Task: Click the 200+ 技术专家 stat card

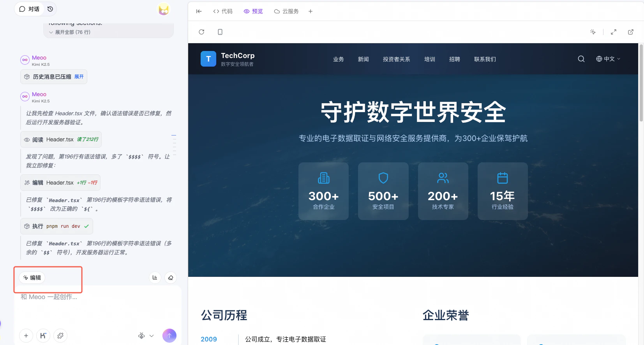Action: [443, 191]
